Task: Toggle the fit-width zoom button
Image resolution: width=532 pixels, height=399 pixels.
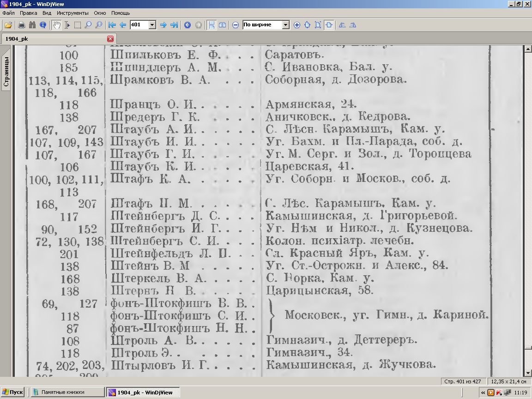Action: [329, 25]
